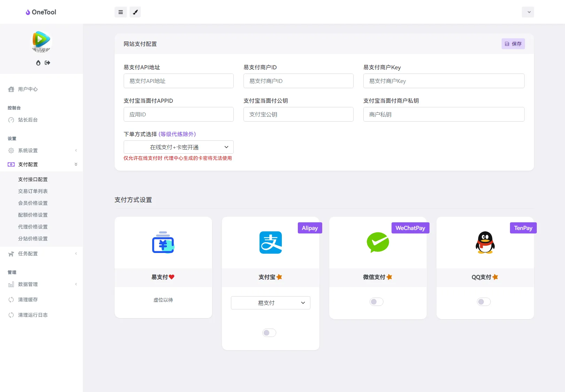Open the 下单方式选择 dropdown

pyautogui.click(x=178, y=147)
